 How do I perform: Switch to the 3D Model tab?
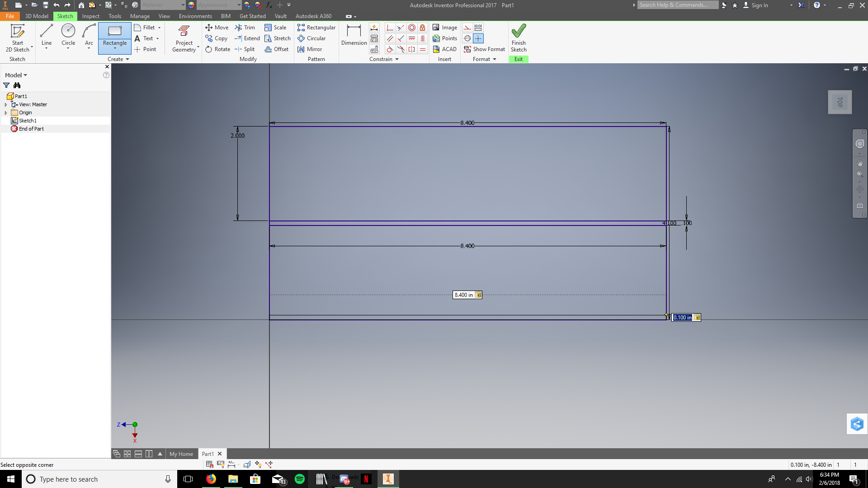tap(35, 16)
